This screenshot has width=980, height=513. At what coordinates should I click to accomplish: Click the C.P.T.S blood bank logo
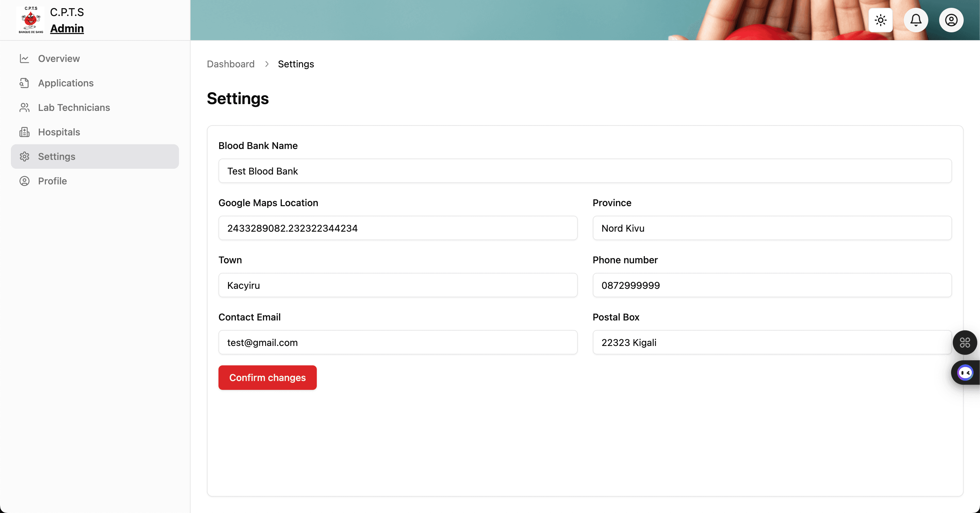pos(31,20)
